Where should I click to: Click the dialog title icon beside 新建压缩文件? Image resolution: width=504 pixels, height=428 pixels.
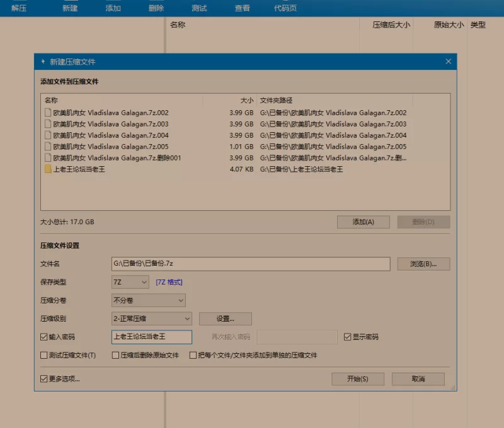tap(43, 62)
